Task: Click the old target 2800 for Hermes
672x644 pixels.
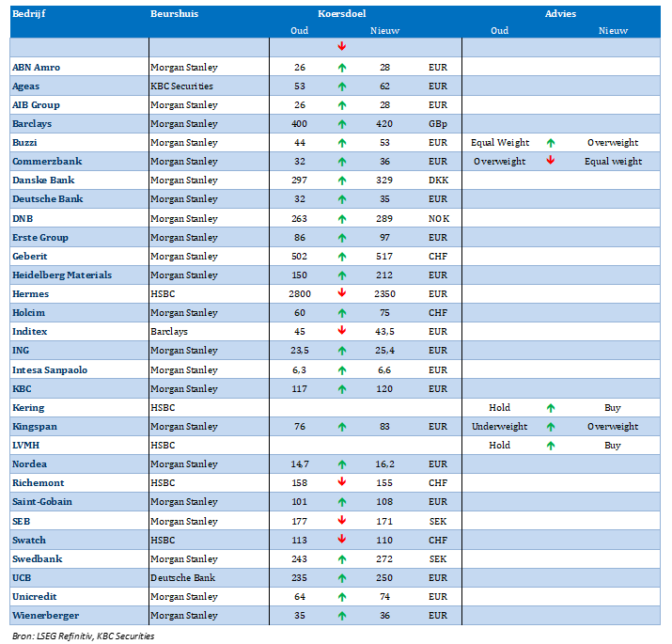Action: tap(300, 294)
